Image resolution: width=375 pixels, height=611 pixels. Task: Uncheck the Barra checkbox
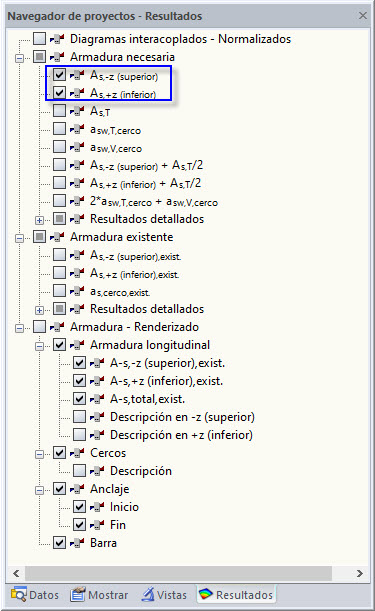tap(59, 542)
